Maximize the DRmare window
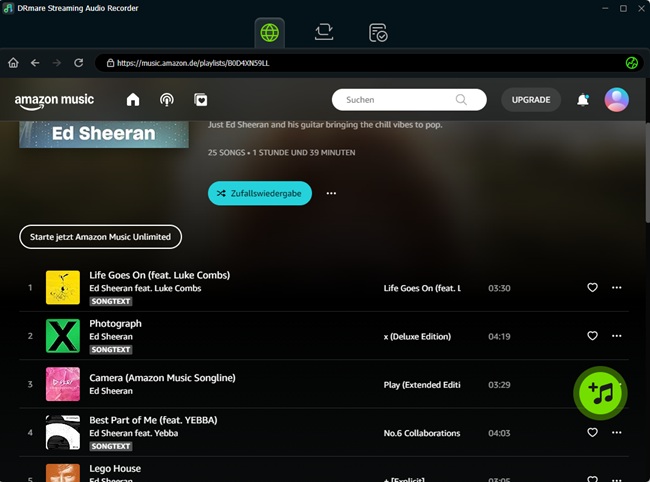 click(623, 8)
